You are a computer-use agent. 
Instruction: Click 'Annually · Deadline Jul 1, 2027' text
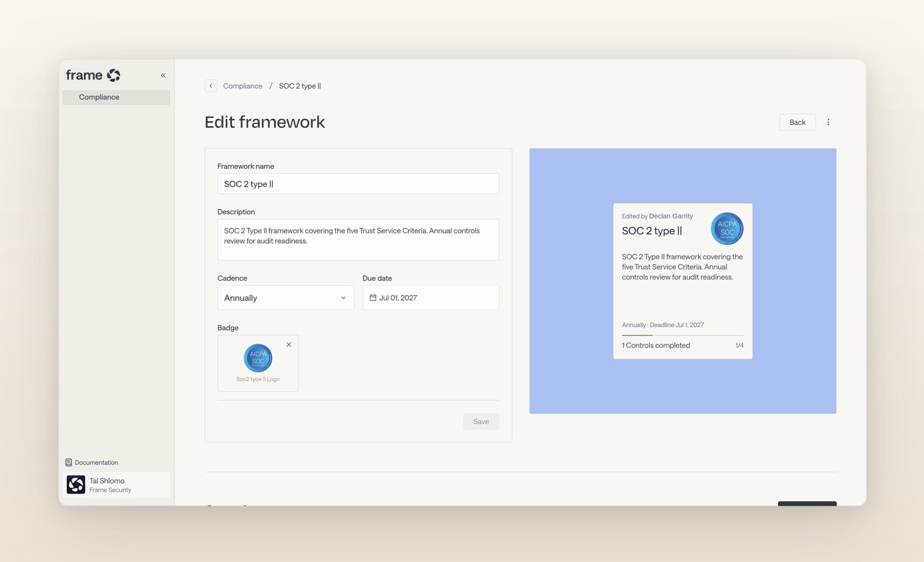[662, 325]
